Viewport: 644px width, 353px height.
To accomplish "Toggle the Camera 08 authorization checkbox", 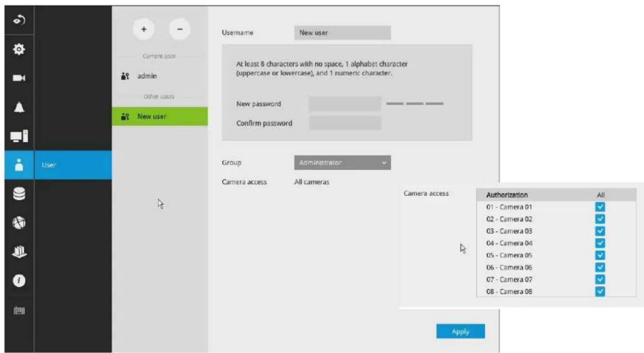I will (x=600, y=291).
